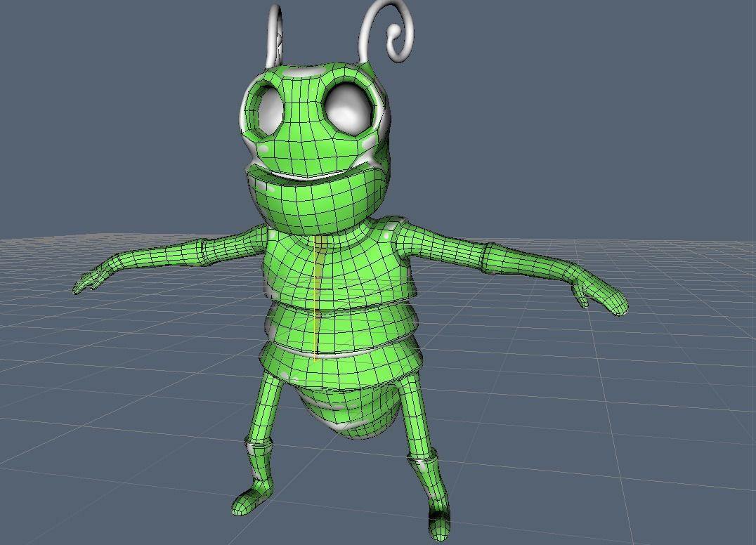This screenshot has width=756, height=545.
Task: Select the straight uncurled antenna on the model
Action: (x=274, y=36)
